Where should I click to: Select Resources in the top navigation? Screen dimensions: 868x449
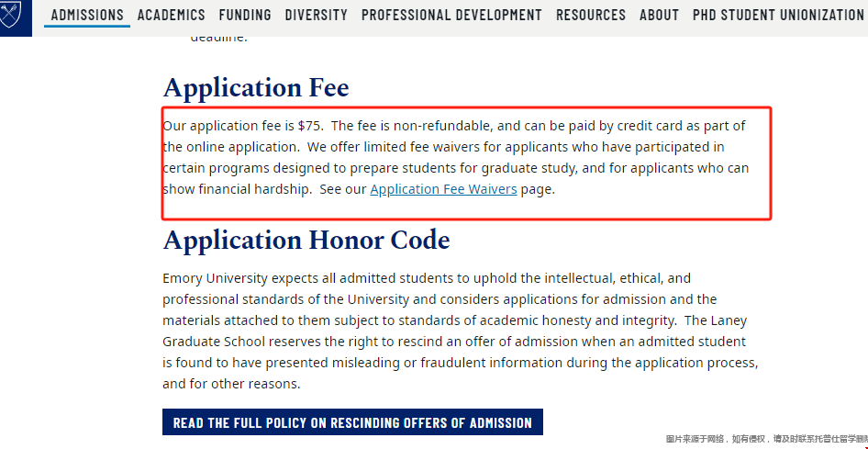[x=591, y=15]
